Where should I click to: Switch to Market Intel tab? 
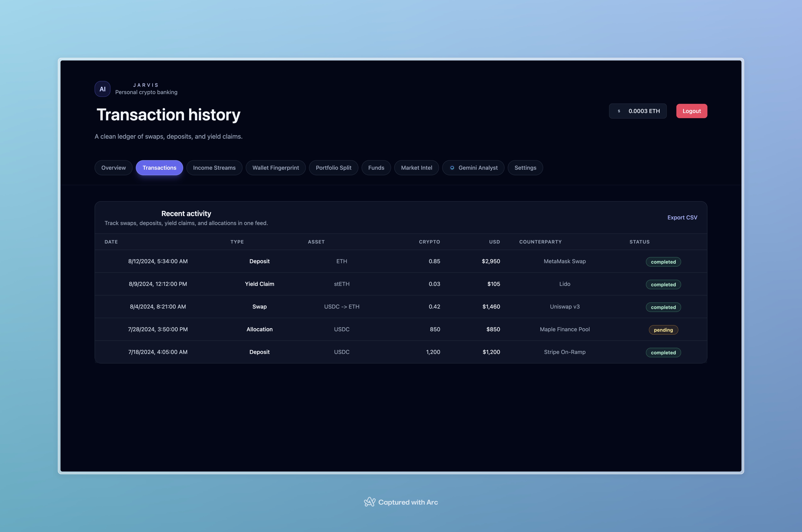pos(416,168)
